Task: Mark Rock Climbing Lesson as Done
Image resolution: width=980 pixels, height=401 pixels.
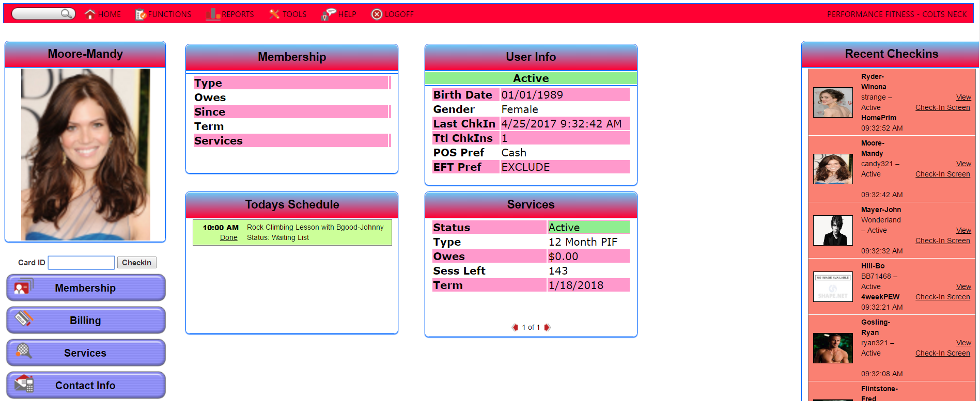Action: pos(228,238)
